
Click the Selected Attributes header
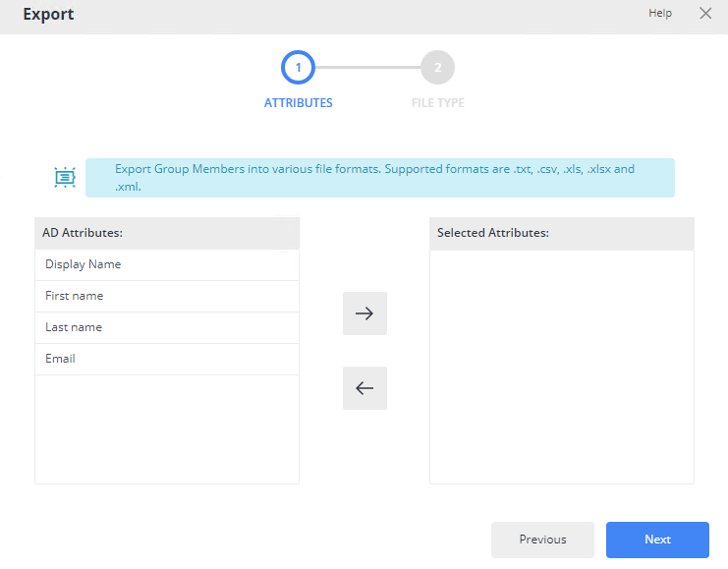point(562,233)
